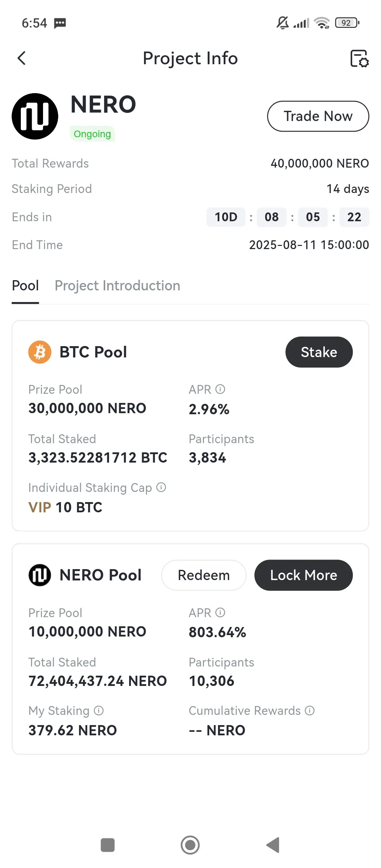Show Individual Staking Cap info tooltip
The height and width of the screenshot is (868, 381).
point(161,487)
